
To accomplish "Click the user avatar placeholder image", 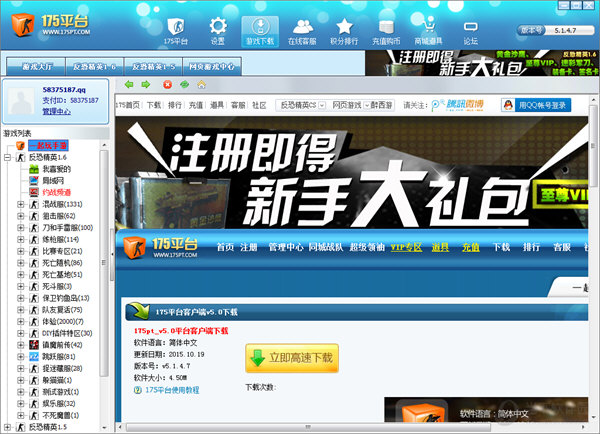I will tap(22, 101).
